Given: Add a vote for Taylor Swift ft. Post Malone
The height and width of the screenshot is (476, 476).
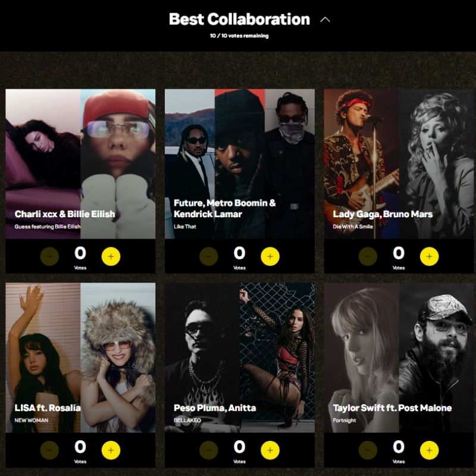Looking at the screenshot, I should pyautogui.click(x=429, y=450).
